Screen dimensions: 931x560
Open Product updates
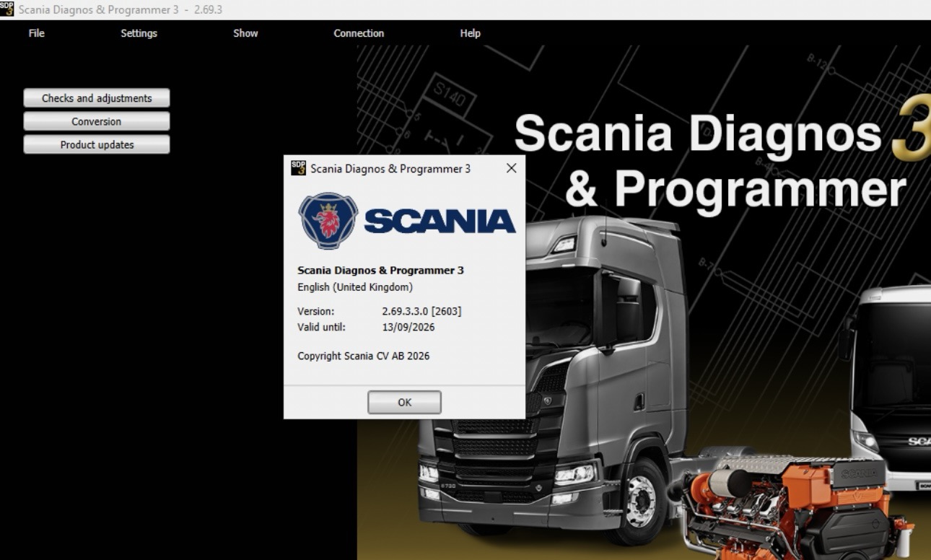tap(97, 144)
